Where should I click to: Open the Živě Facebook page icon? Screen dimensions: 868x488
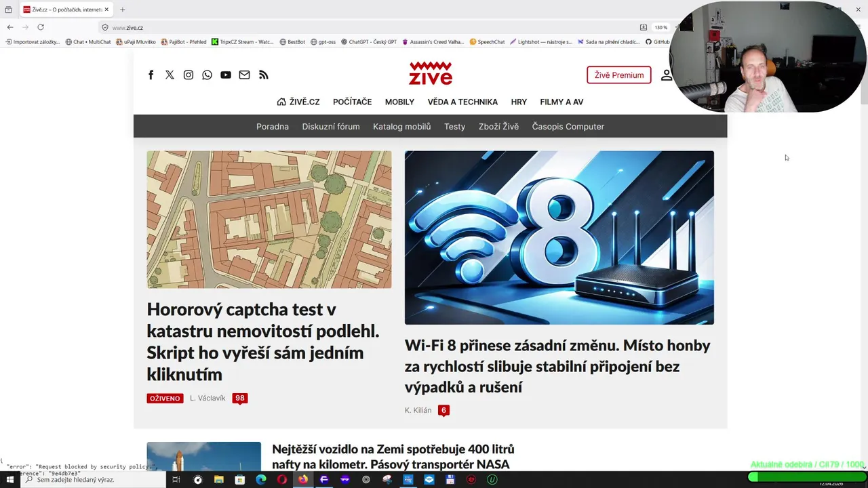tap(151, 75)
